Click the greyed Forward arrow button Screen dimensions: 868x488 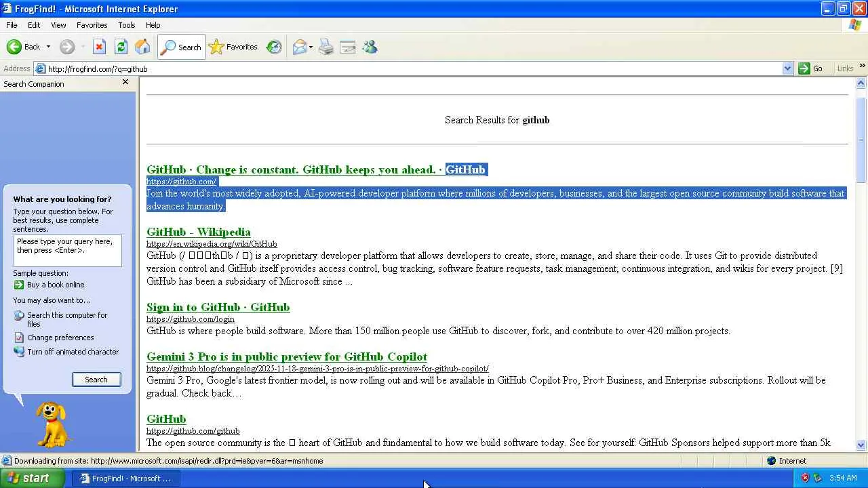tap(66, 47)
